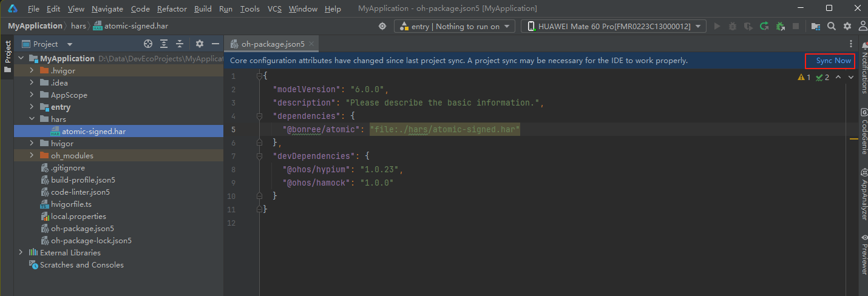The image size is (868, 296).
Task: Toggle the Notifications side panel
Action: pyautogui.click(x=863, y=72)
